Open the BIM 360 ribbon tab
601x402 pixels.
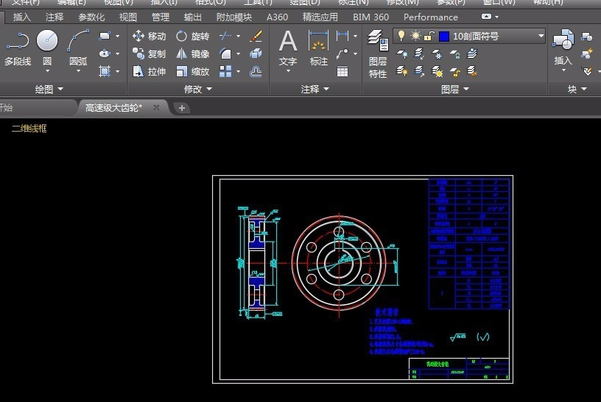coord(371,17)
